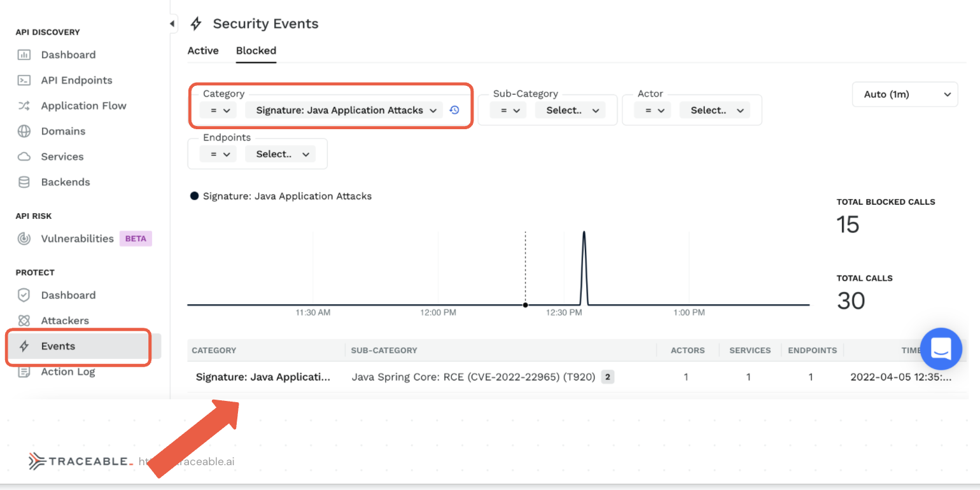Collapse the left sidebar panel

point(172,24)
